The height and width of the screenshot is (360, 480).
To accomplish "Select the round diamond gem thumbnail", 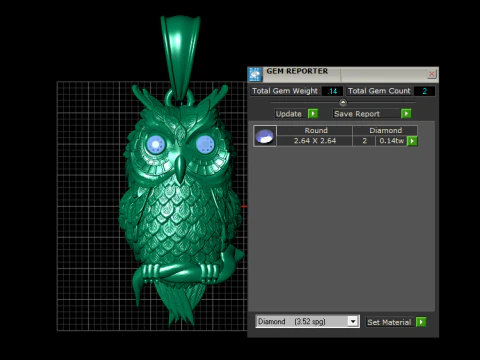I will [265, 136].
